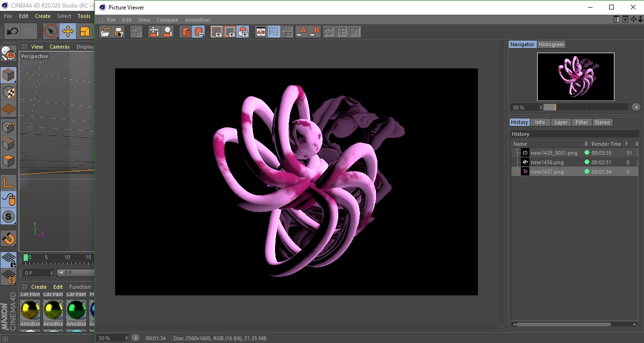
Task: Select the Move tool in main toolbar
Action: click(x=68, y=32)
